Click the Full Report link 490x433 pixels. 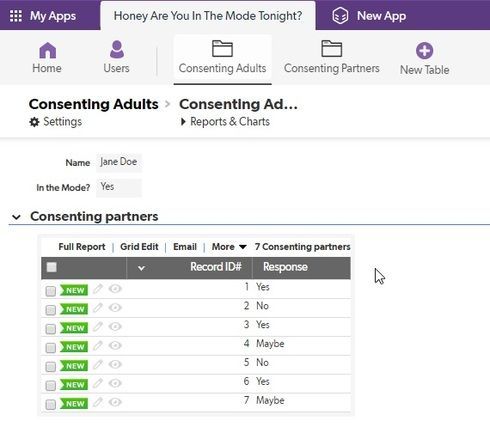[x=82, y=247]
